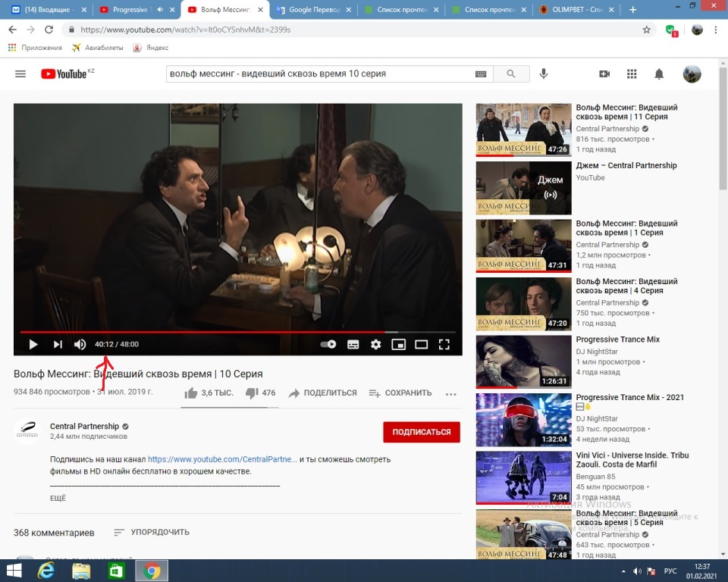Open more actions three-dot menu under video
Image resolution: width=728 pixels, height=582 pixels.
tap(450, 394)
